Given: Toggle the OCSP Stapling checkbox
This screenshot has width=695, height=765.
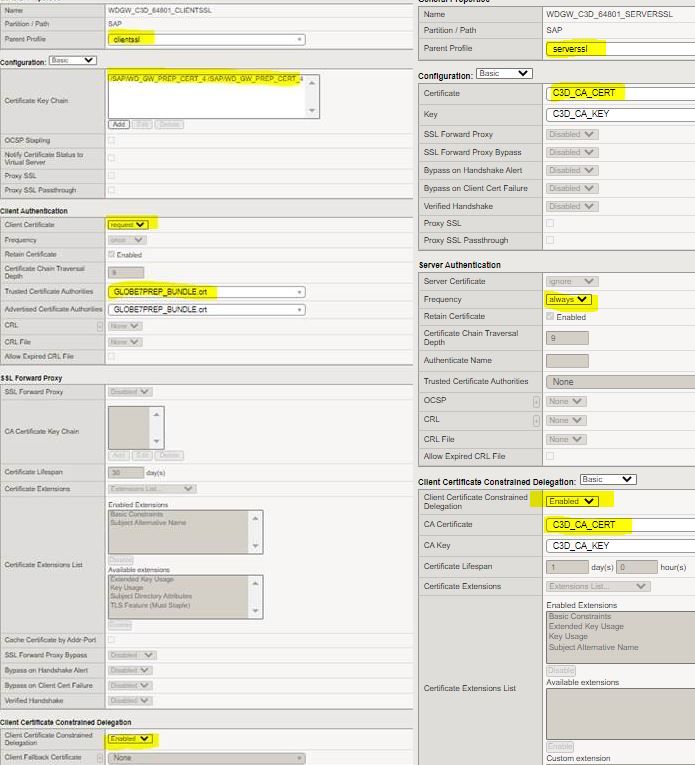Looking at the screenshot, I should point(112,141).
